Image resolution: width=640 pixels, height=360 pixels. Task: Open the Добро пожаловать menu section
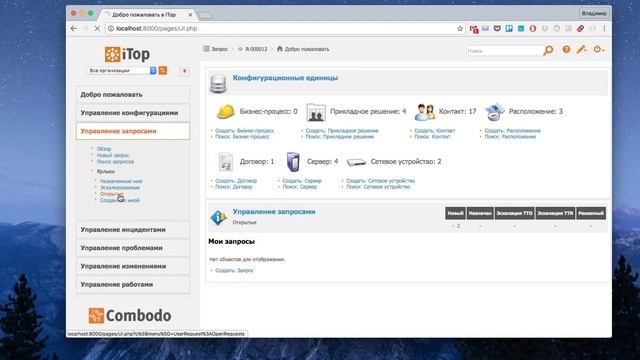133,94
